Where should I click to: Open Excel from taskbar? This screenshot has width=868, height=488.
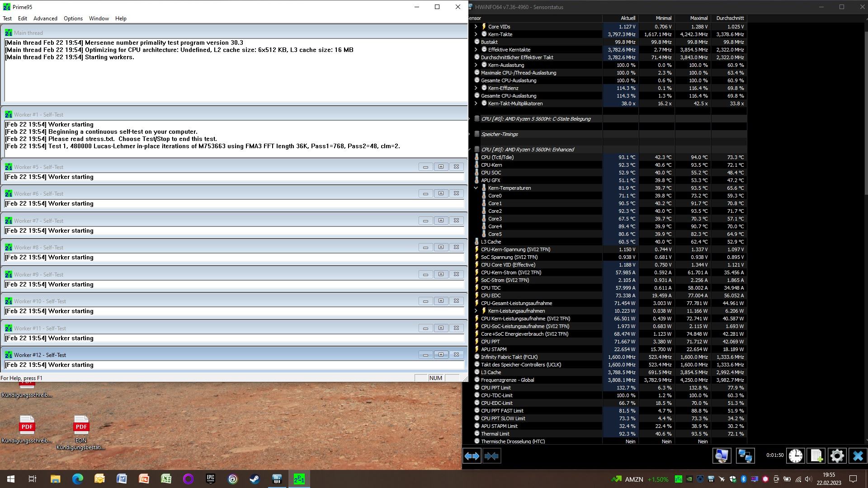pos(166,479)
